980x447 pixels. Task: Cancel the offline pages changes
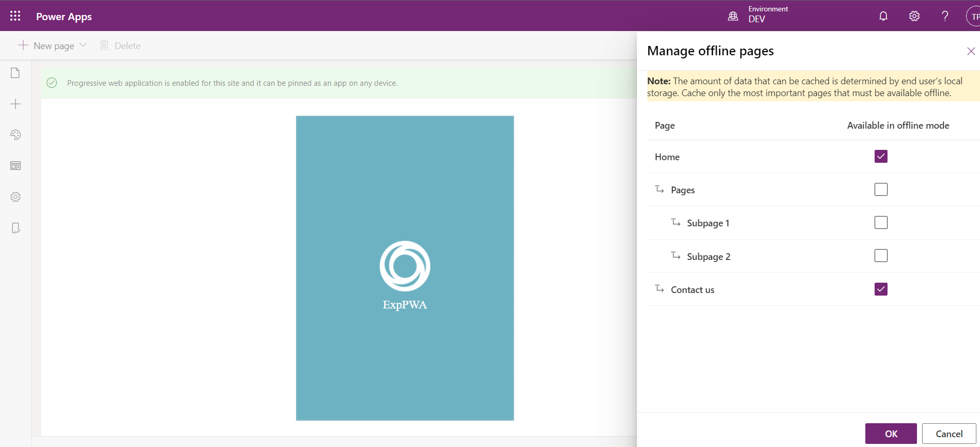click(x=948, y=434)
